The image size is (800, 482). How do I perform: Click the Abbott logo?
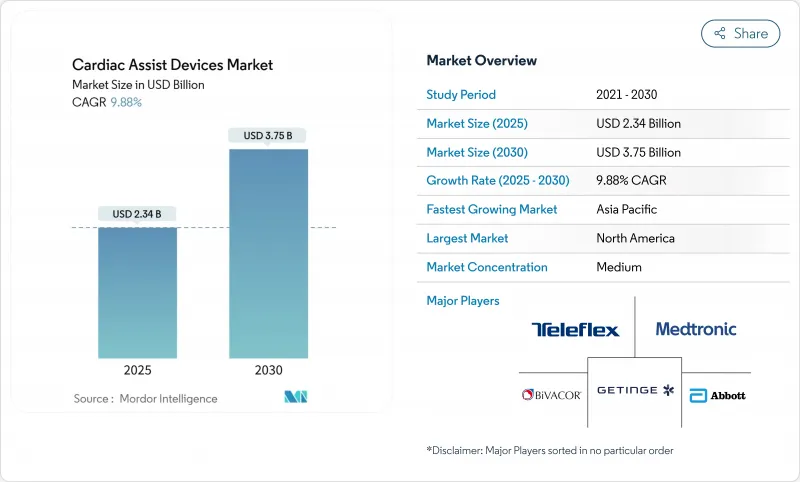coord(718,395)
